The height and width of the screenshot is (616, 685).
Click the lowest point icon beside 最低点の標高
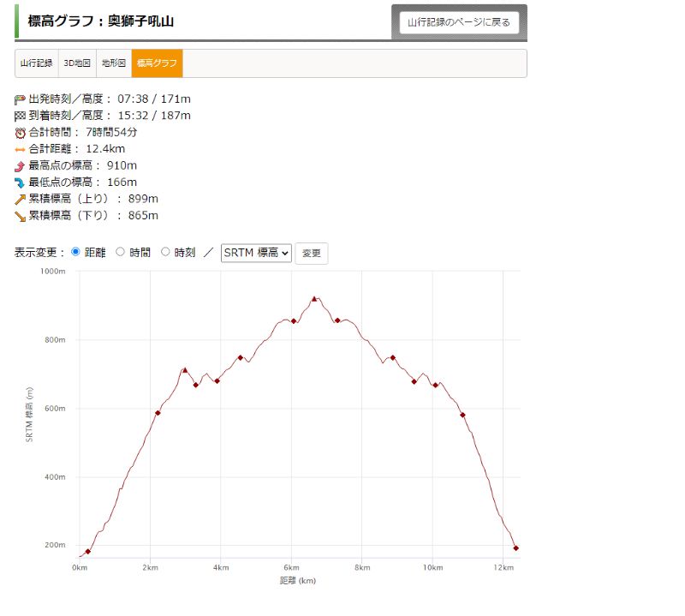click(21, 182)
